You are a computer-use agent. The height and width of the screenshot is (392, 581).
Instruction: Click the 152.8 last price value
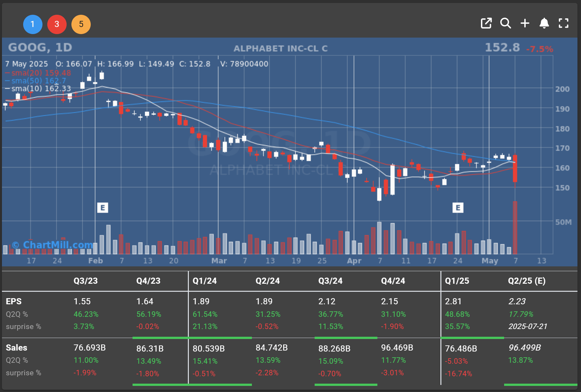click(502, 48)
